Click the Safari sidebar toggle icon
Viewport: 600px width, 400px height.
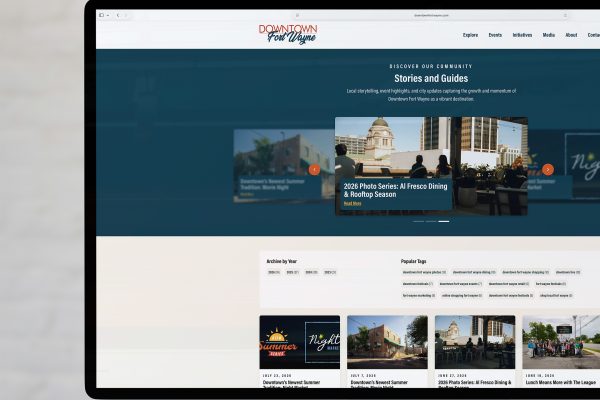coord(101,15)
